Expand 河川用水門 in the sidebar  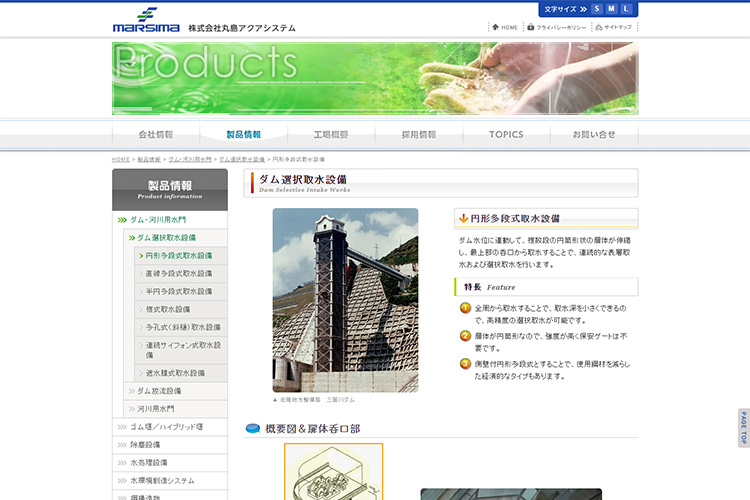pyautogui.click(x=176, y=409)
